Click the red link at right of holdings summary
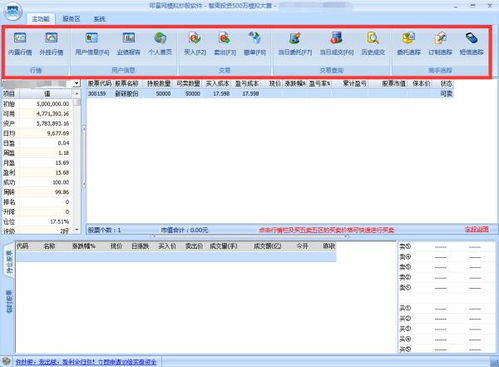This screenshot has width=499, height=367. (x=477, y=229)
